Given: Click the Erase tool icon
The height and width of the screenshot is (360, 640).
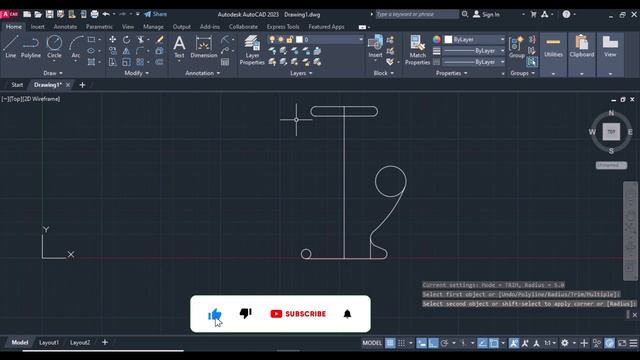Looking at the screenshot, I should click(x=160, y=40).
